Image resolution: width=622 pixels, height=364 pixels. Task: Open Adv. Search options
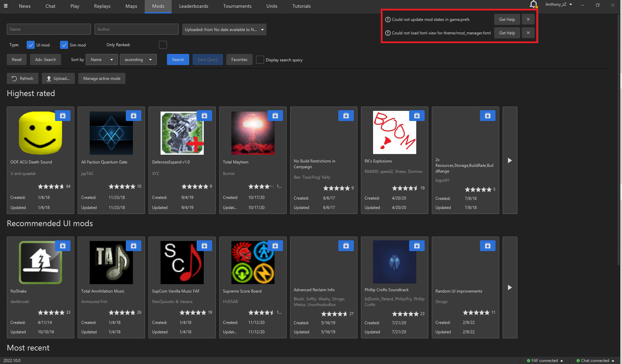click(46, 60)
